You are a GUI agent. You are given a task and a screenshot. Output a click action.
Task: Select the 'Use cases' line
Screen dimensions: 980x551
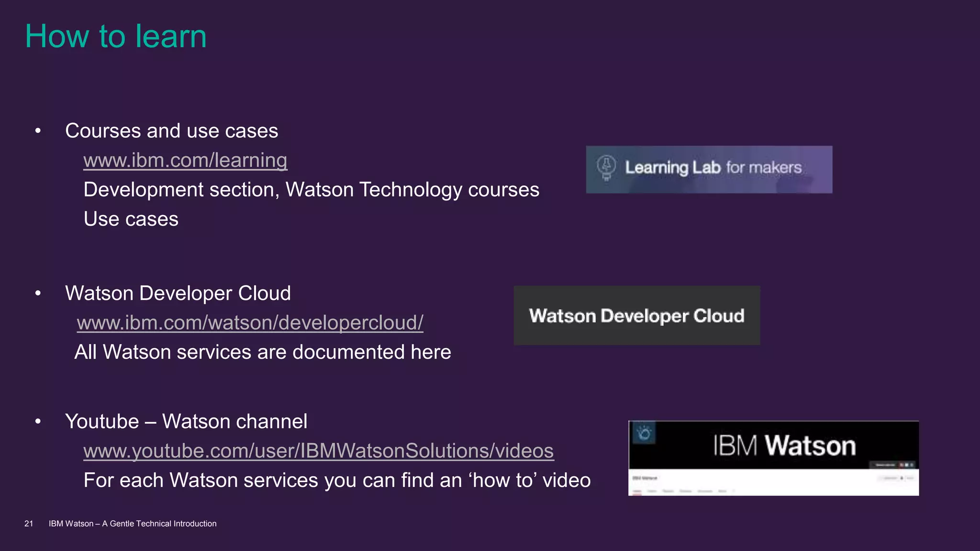131,219
